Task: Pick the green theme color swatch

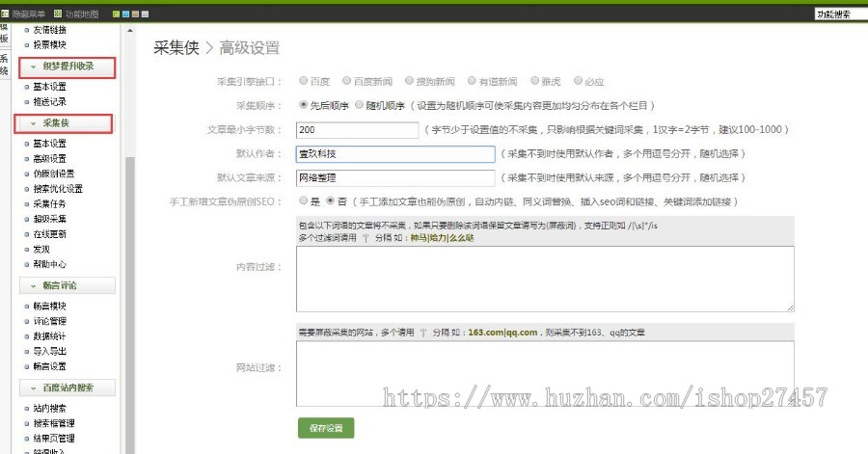Action: (x=117, y=13)
